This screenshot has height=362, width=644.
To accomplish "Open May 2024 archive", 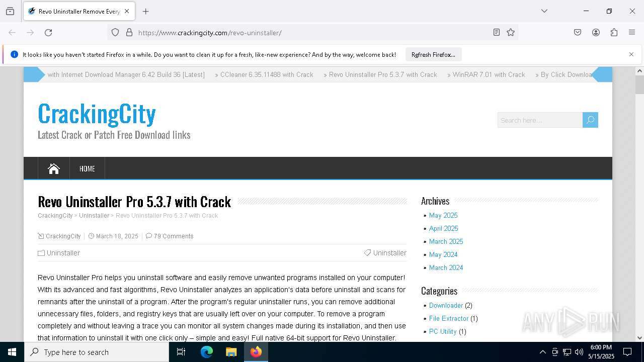I will (443, 254).
